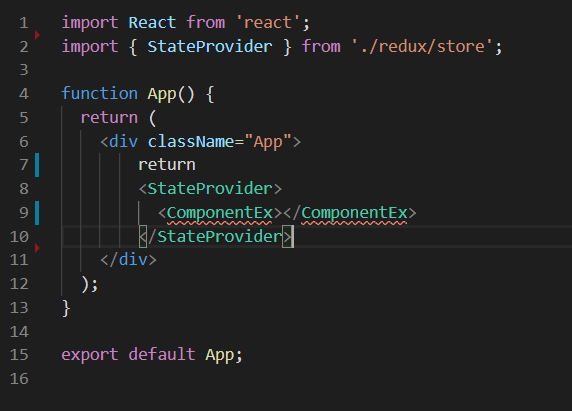Click line number 8 in the gutter
The width and height of the screenshot is (572, 411).
pos(24,189)
